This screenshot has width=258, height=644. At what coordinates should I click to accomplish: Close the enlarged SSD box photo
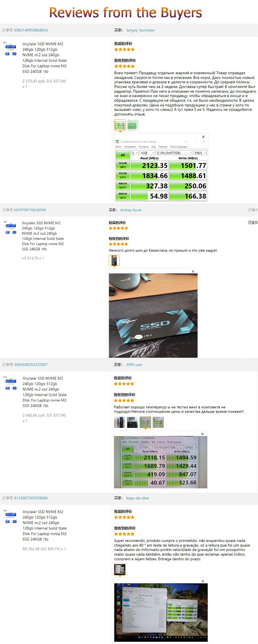coord(193,271)
